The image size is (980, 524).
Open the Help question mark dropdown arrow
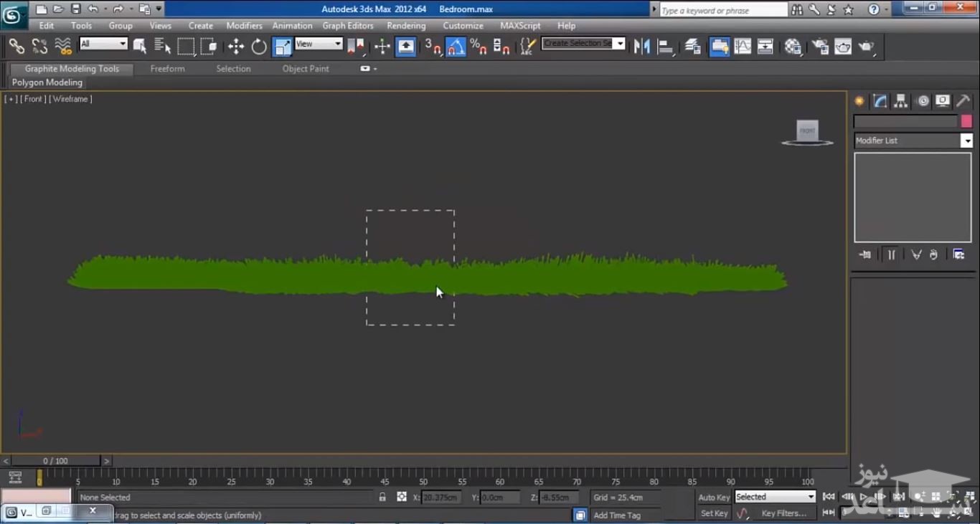(x=885, y=10)
